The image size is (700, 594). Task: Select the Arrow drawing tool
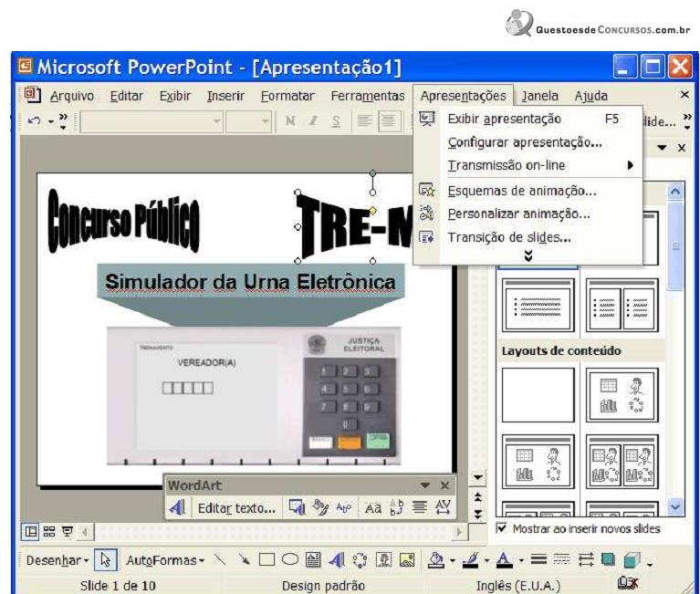[244, 559]
